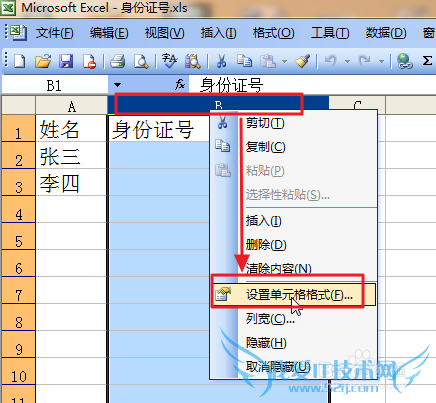Select cell containing 姓名
The image size is (436, 403).
click(x=71, y=128)
